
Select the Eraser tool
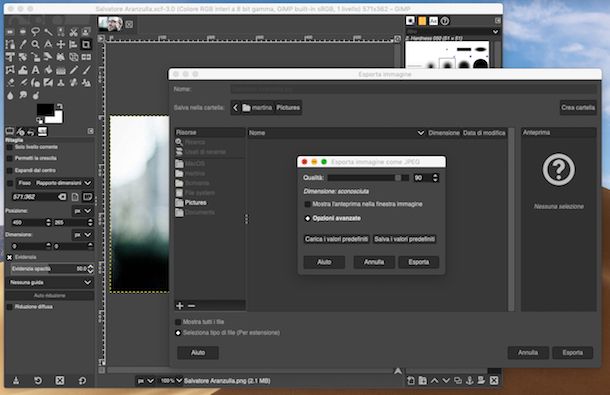point(10,83)
